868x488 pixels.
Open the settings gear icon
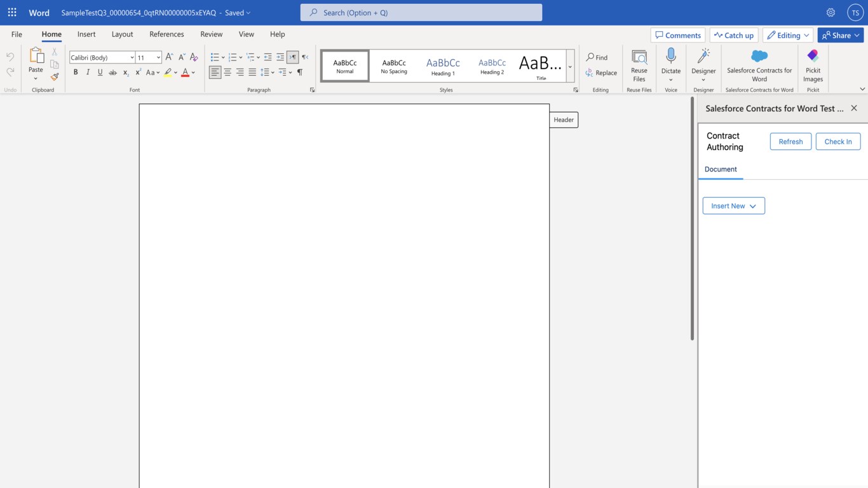831,13
